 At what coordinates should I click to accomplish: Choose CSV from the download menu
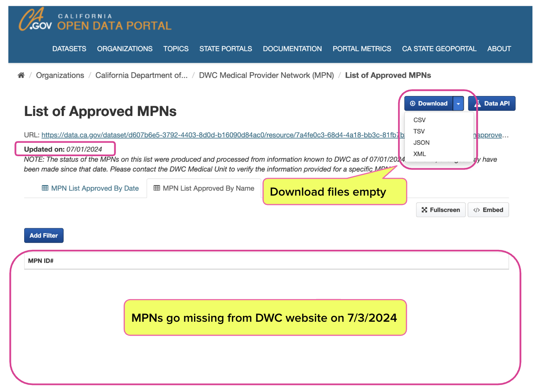(420, 120)
